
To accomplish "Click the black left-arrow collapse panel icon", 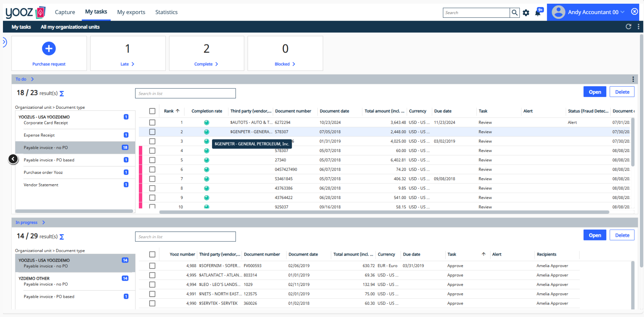I will [13, 159].
